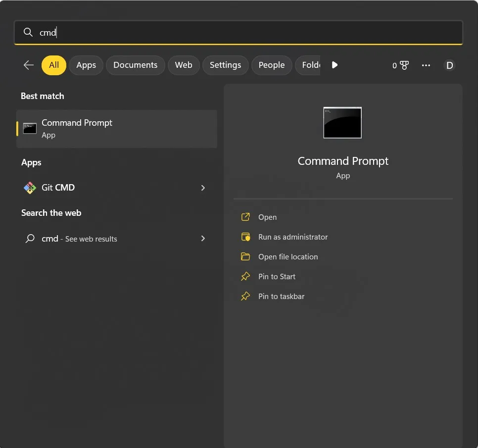Click into the cmd search field
The height and width of the screenshot is (448, 478).
(x=239, y=32)
